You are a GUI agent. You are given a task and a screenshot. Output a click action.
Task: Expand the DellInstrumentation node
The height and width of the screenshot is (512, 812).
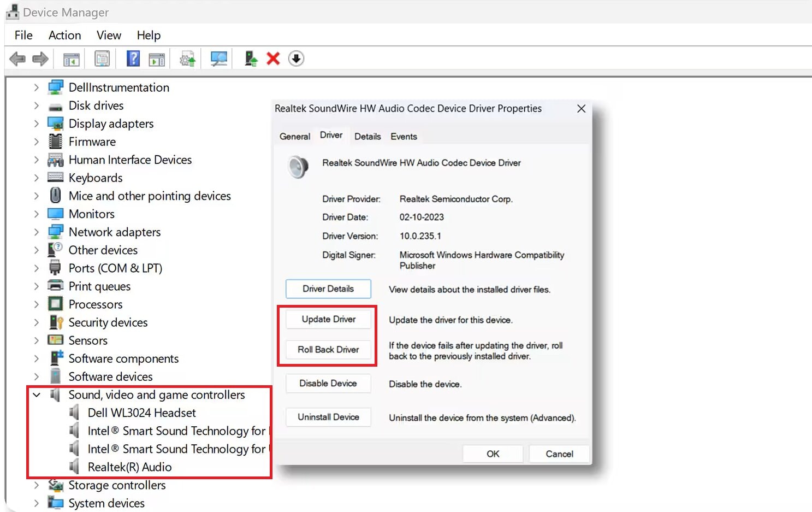click(36, 87)
